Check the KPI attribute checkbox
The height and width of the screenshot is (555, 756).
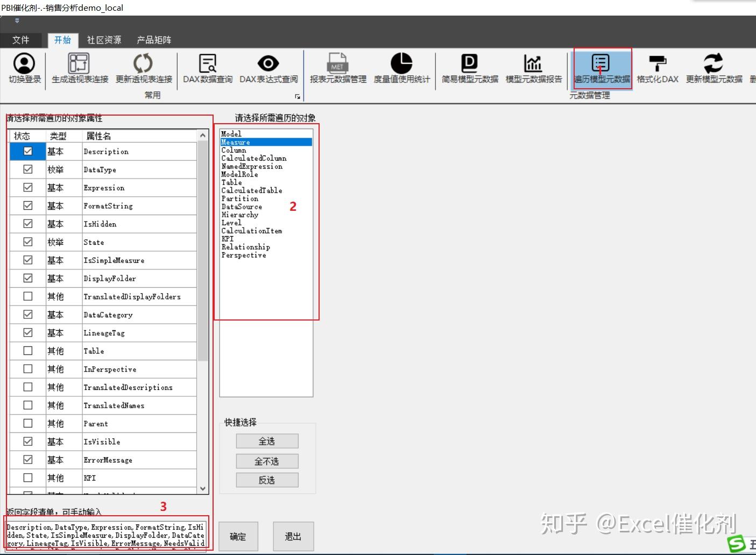point(27,478)
